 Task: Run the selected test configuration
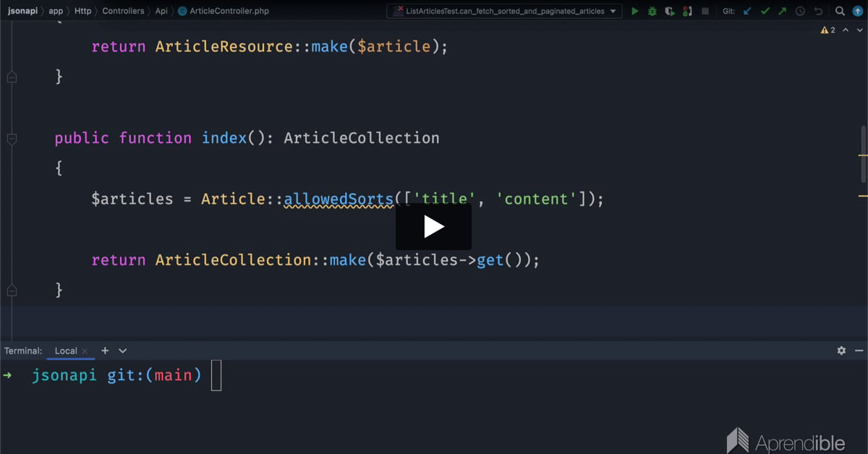click(635, 11)
